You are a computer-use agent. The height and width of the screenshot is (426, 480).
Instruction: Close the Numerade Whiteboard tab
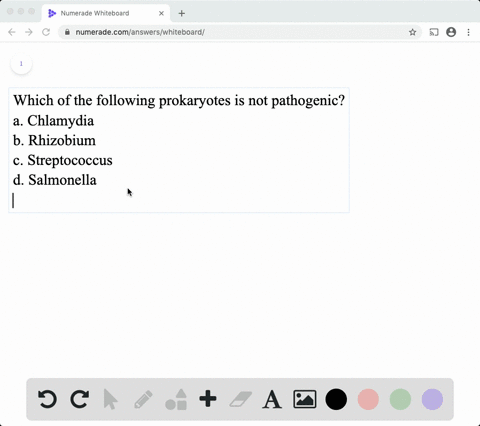pos(161,13)
